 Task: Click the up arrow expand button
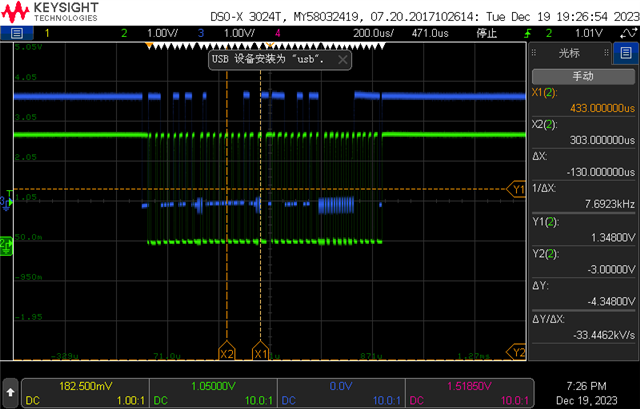click(x=10, y=393)
